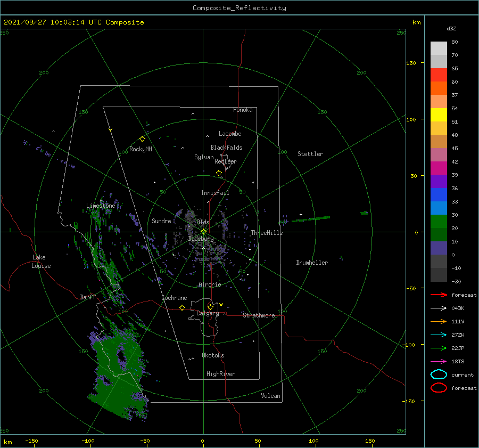479x448 pixels.
Task: Click the Airdrie city label
Action: [x=210, y=284]
